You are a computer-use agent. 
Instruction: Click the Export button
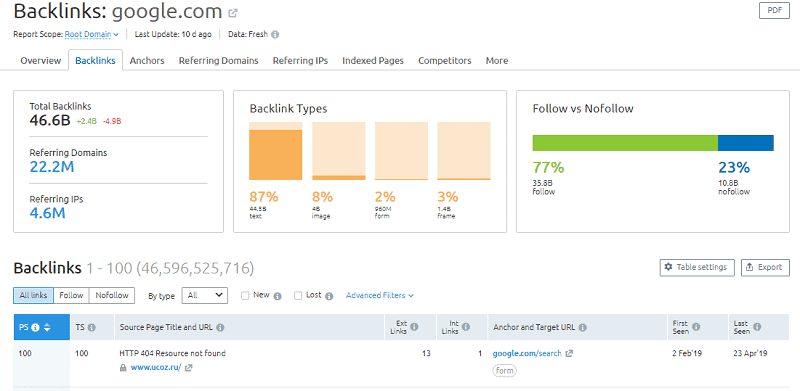coord(765,267)
